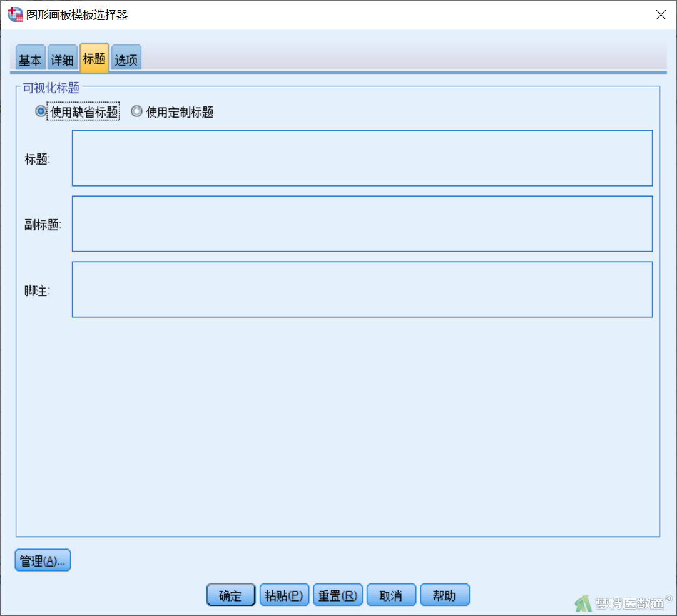Select the 标题 tab
677x616 pixels.
click(x=94, y=58)
